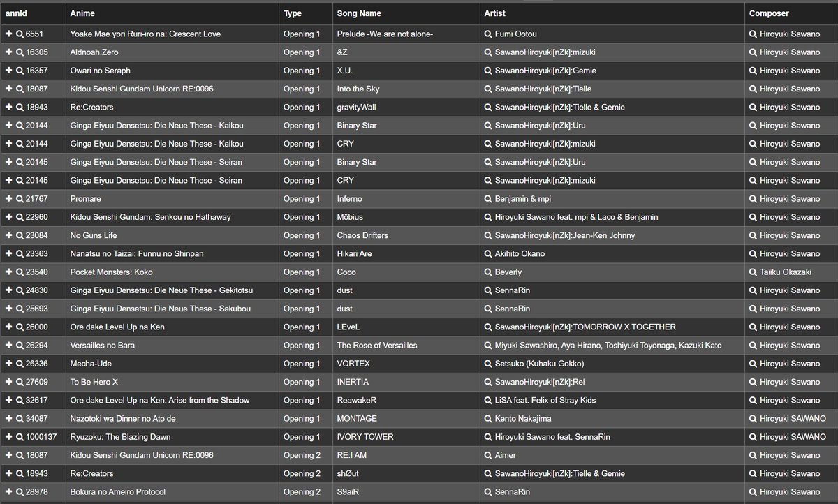838x504 pixels.
Task: Select the song name X.U.
Action: click(x=345, y=71)
